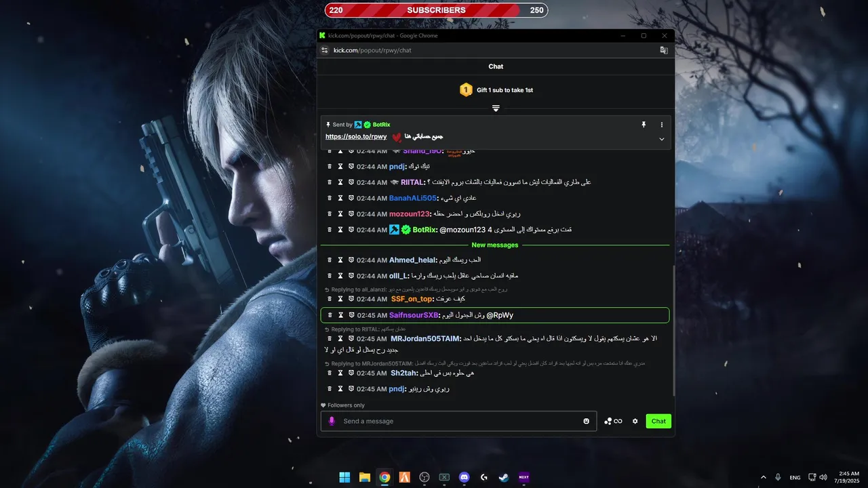
Task: Click shield icon on MRJordan505TAIM's message
Action: coord(351,339)
